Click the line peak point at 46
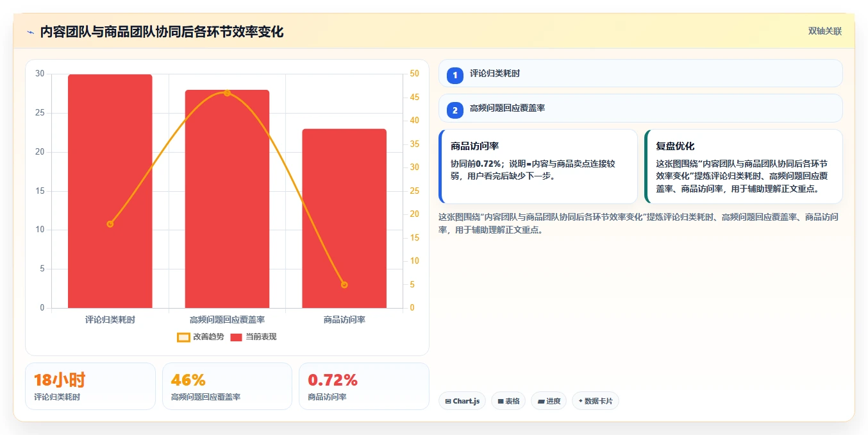868x435 pixels. tap(227, 93)
